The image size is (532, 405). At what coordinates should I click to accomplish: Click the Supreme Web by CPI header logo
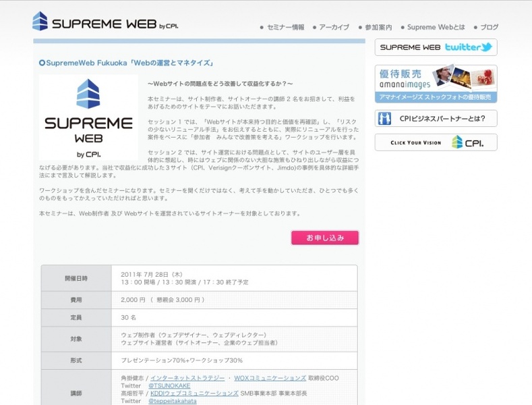coord(105,22)
